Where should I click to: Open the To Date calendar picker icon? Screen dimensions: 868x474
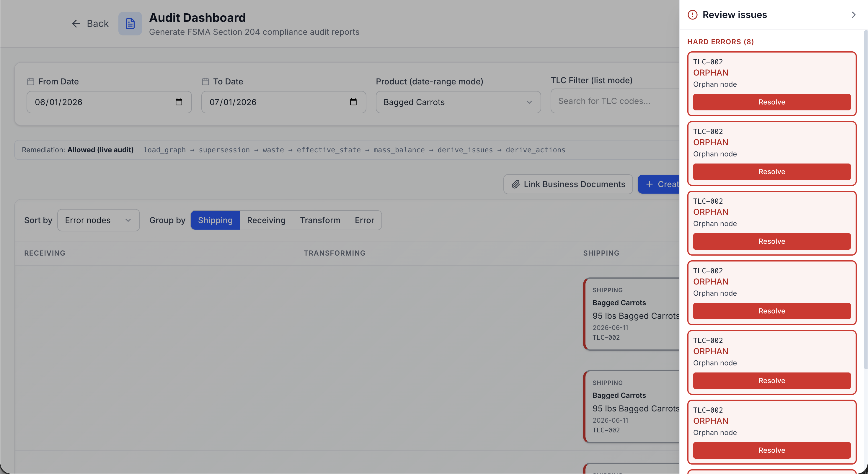click(353, 102)
